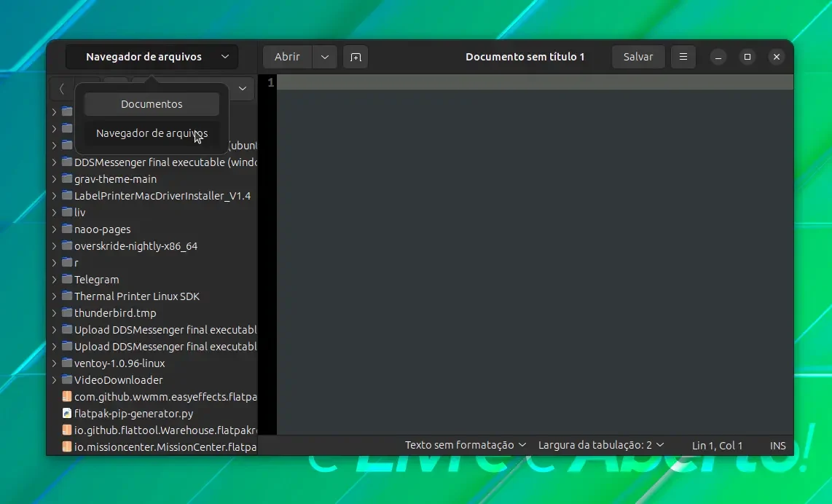This screenshot has height=504, width=832.
Task: Click Documento sem título 1 title
Action: pos(525,57)
